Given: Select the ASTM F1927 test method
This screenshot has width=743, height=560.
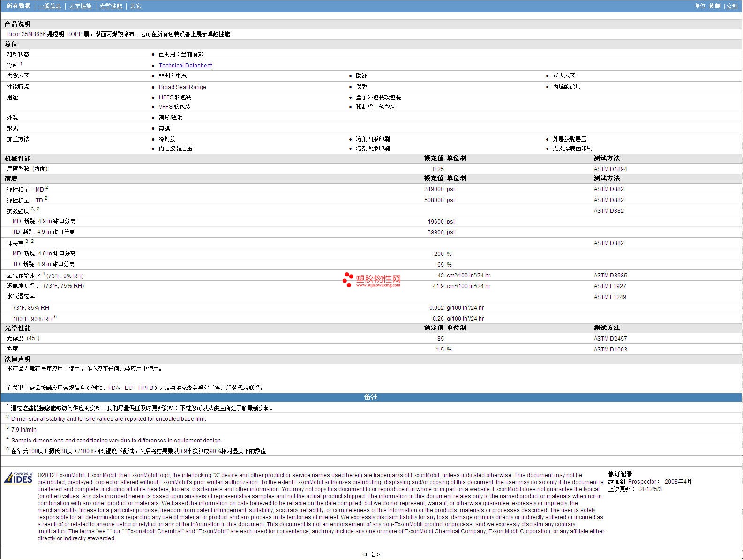Looking at the screenshot, I should [x=610, y=286].
